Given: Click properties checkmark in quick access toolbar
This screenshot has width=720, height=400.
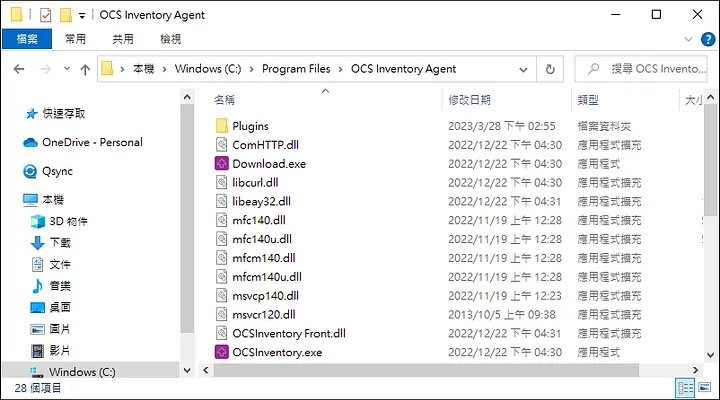Looking at the screenshot, I should (45, 15).
